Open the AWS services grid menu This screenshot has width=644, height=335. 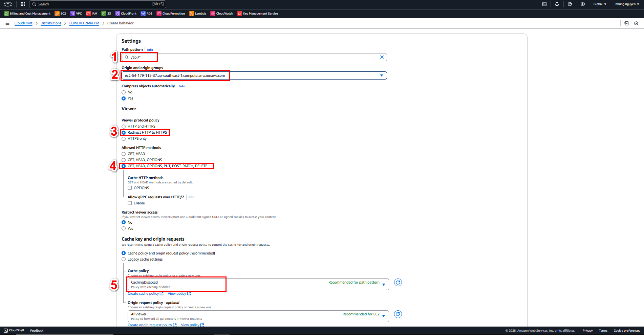23,4
